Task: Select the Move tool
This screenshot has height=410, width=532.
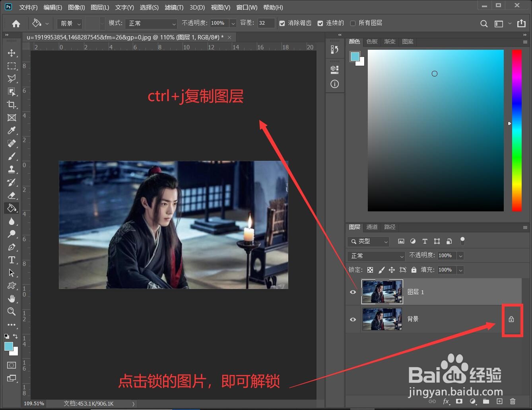Action: pos(12,53)
